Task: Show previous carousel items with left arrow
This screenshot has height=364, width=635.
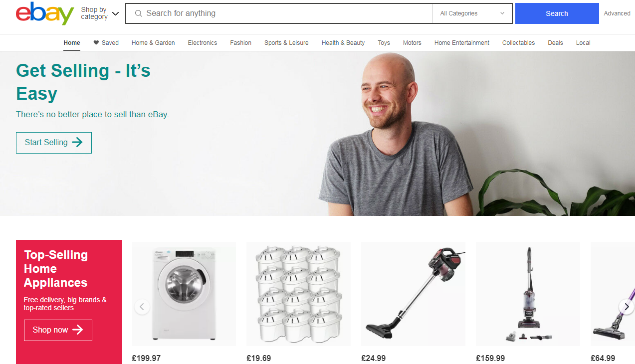Action: pos(142,307)
